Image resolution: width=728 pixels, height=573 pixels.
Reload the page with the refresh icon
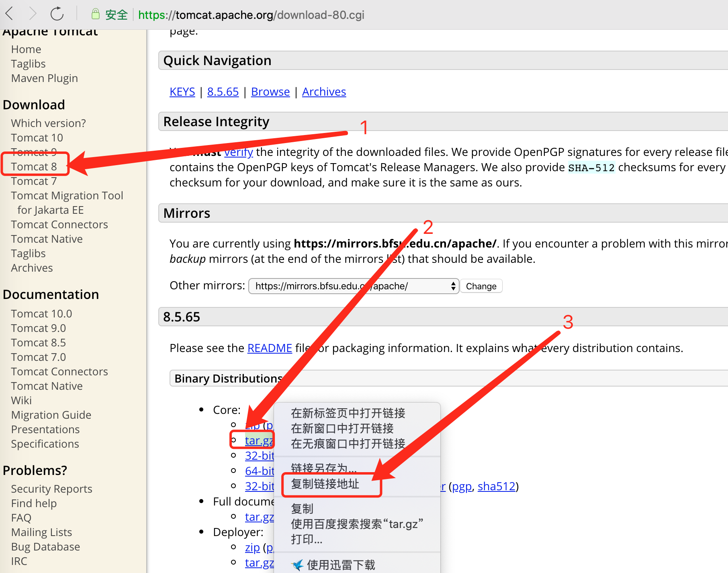point(57,13)
